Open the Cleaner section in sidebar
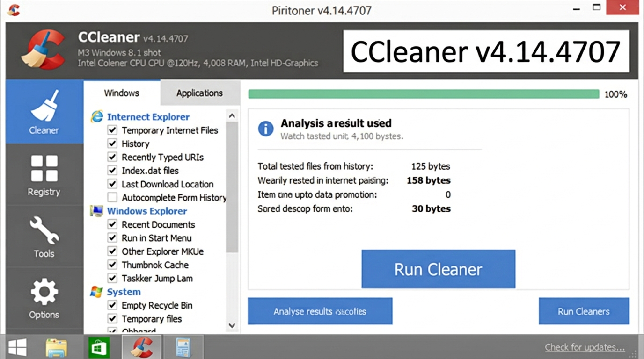This screenshot has height=359, width=644. tap(44, 112)
